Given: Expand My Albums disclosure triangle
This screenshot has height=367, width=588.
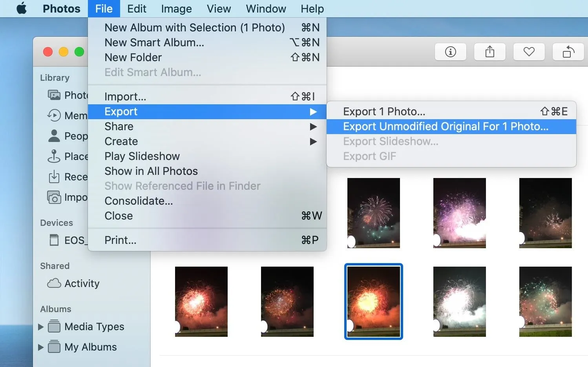Looking at the screenshot, I should 40,347.
